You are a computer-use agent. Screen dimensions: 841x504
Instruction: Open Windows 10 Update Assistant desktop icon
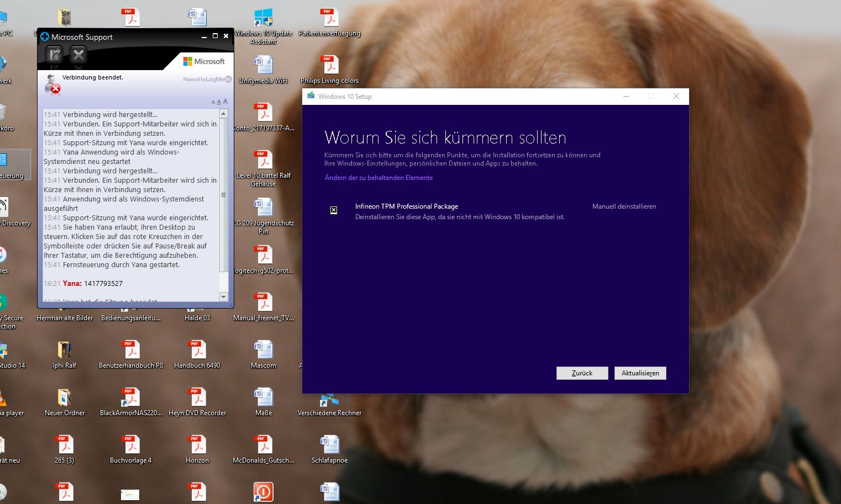(x=264, y=26)
